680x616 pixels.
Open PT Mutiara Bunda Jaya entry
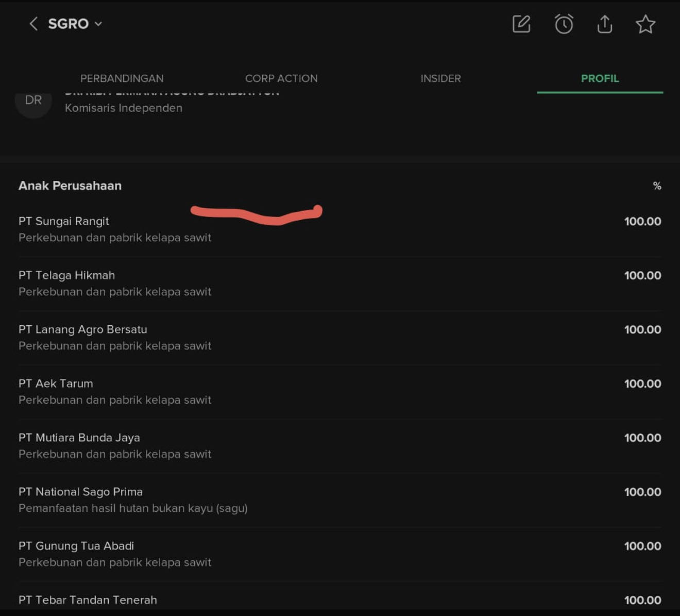pos(79,438)
